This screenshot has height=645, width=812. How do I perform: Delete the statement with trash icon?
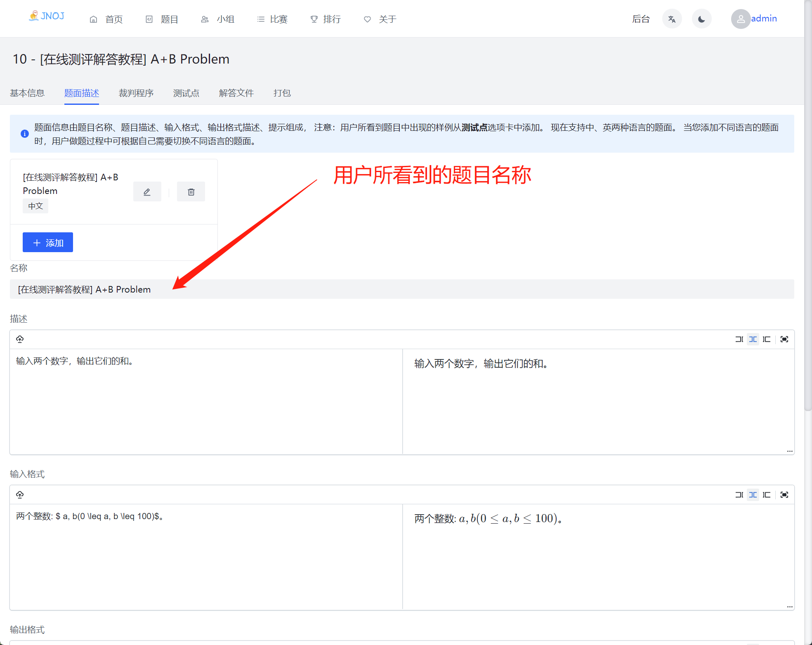191,192
